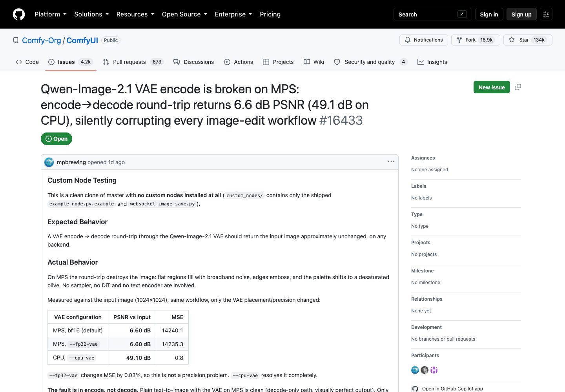Screen dimensions: 565x392
Task: Expand the Enterprise menu
Action: click(233, 14)
